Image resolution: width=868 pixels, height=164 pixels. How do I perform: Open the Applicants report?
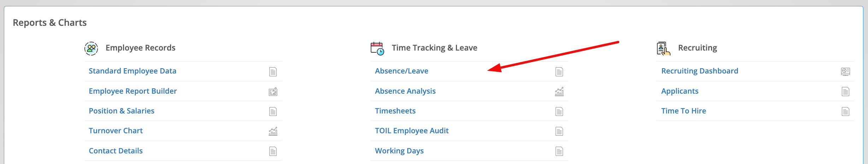(680, 91)
